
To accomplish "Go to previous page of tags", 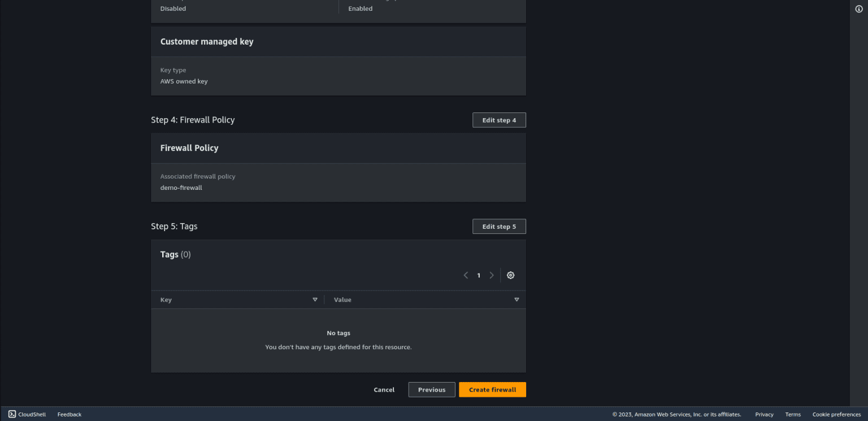I will [466, 275].
